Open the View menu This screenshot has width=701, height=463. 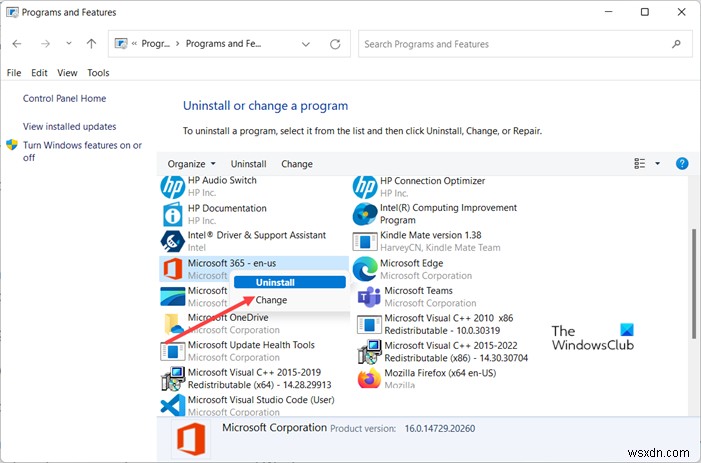(67, 73)
